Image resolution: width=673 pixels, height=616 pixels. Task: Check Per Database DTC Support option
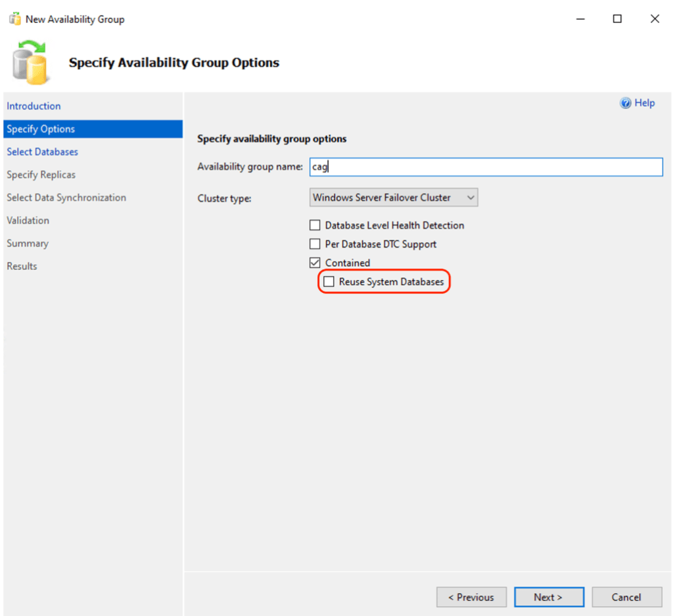[315, 244]
